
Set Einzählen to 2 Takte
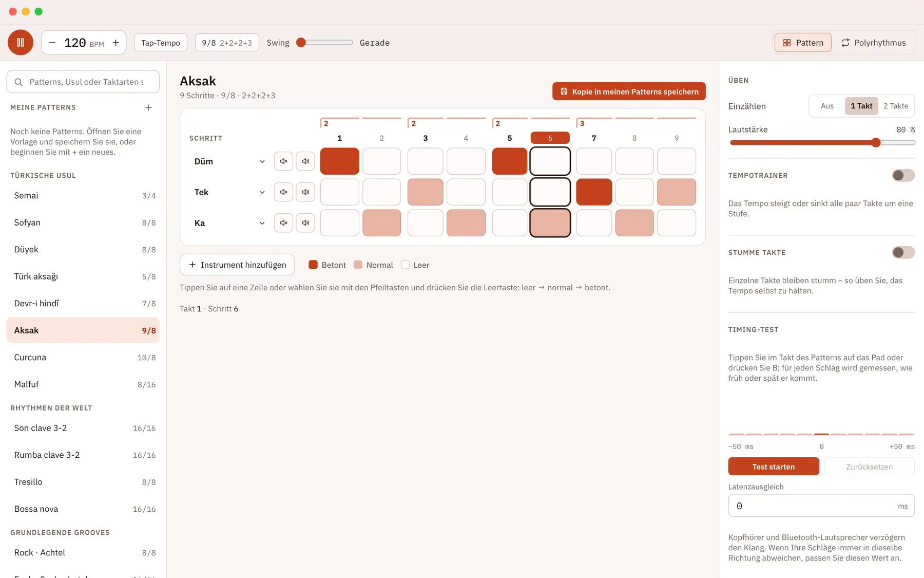(896, 106)
